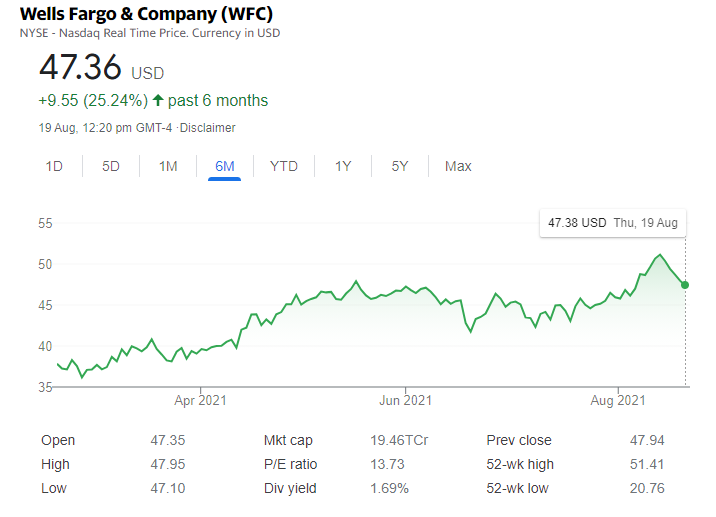Click the High value 47.95
Image resolution: width=716 pixels, height=517 pixels.
click(168, 464)
